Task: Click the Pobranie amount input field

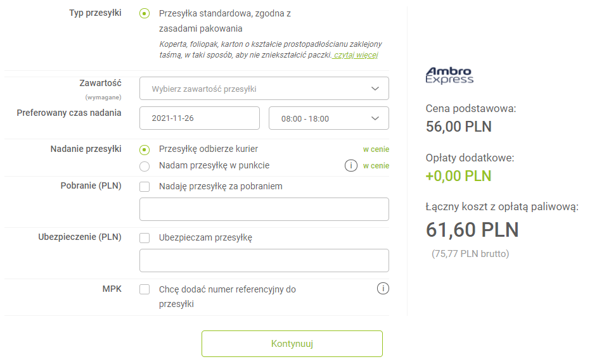Action: click(x=264, y=209)
